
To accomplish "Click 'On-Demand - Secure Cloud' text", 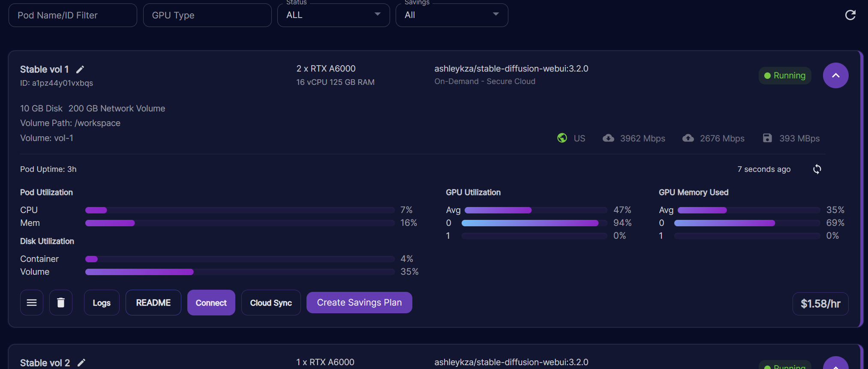I will pyautogui.click(x=485, y=81).
